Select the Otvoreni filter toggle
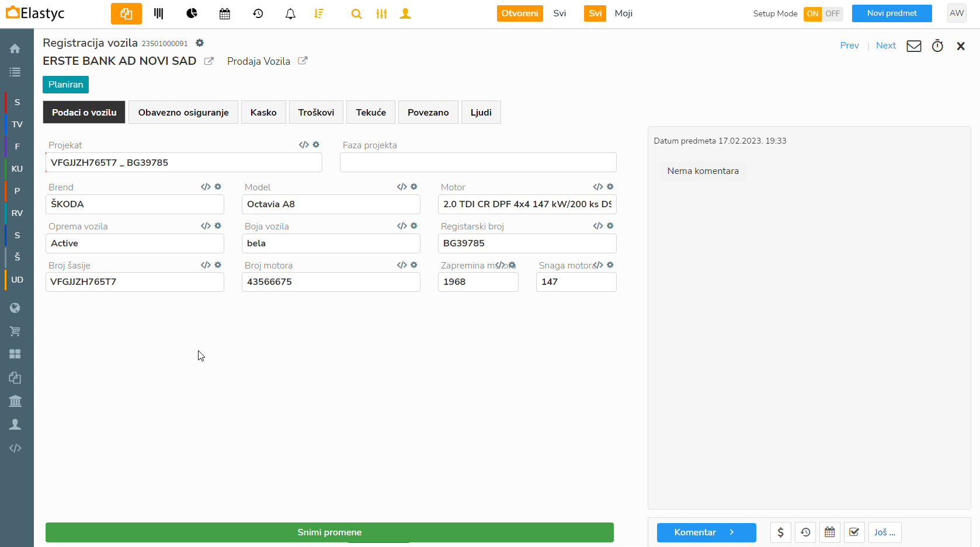The height and width of the screenshot is (547, 980). [x=519, y=13]
